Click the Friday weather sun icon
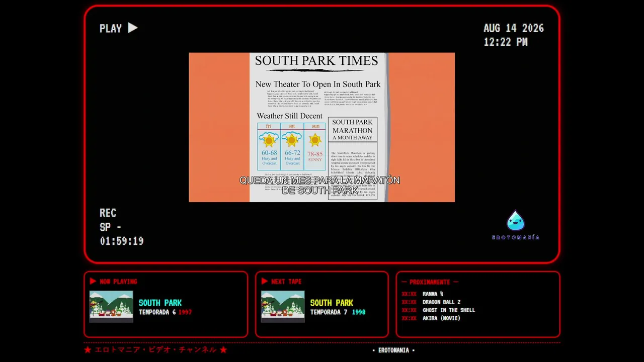Screen dimensions: 644x362 tap(269, 140)
